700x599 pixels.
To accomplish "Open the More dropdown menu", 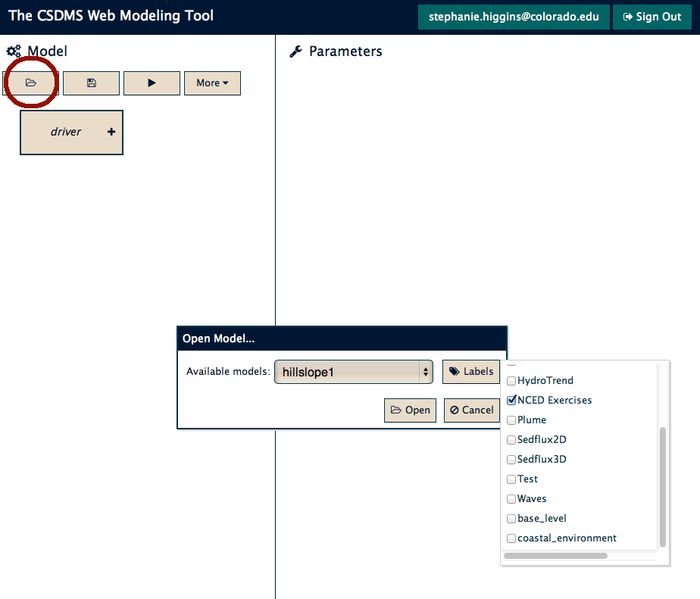I will pos(212,83).
